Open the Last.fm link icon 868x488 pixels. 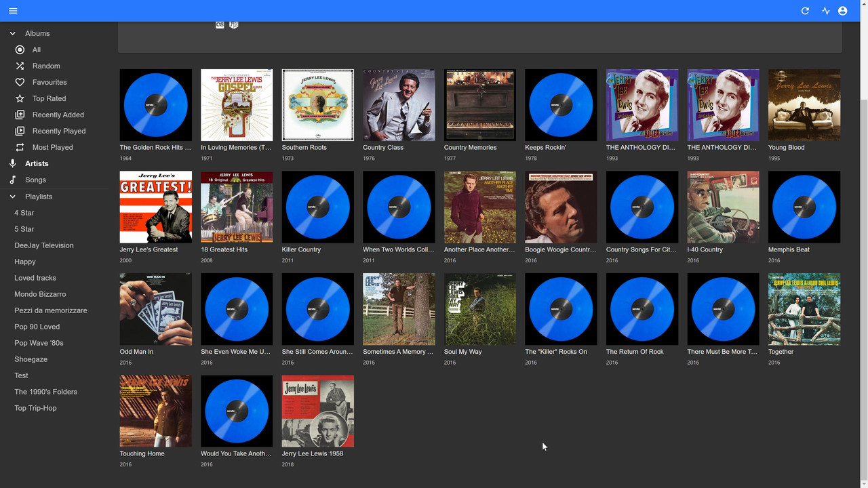coord(220,24)
